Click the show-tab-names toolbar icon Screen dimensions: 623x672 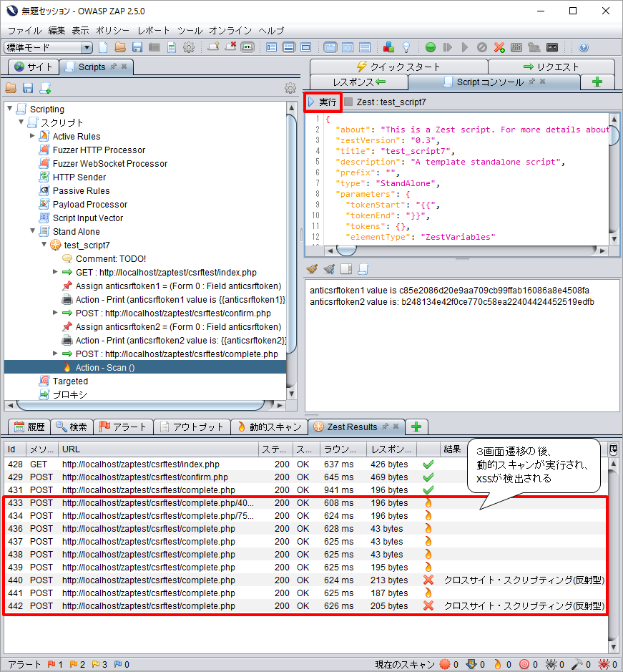pos(247,47)
